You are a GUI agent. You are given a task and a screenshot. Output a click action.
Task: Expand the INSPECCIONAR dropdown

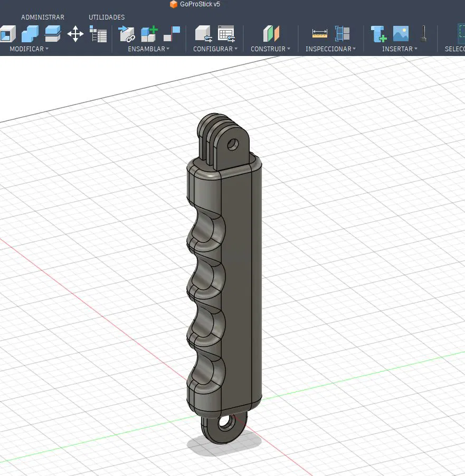[x=330, y=49]
